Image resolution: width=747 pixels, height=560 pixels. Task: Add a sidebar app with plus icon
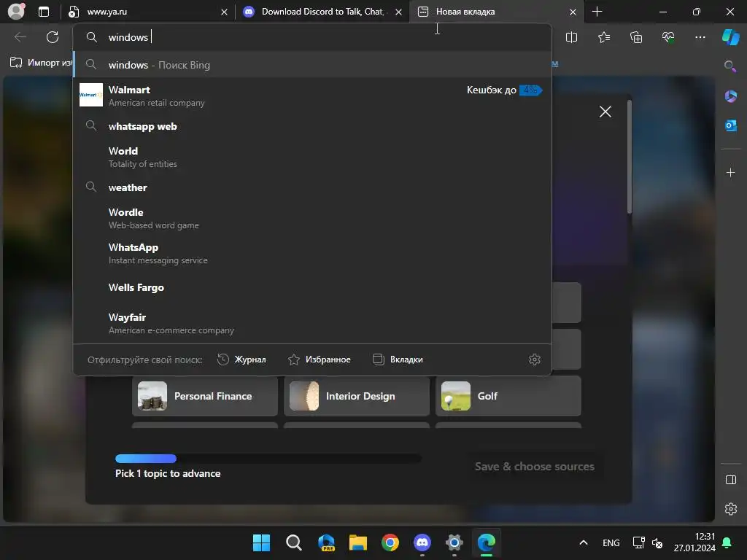point(730,172)
